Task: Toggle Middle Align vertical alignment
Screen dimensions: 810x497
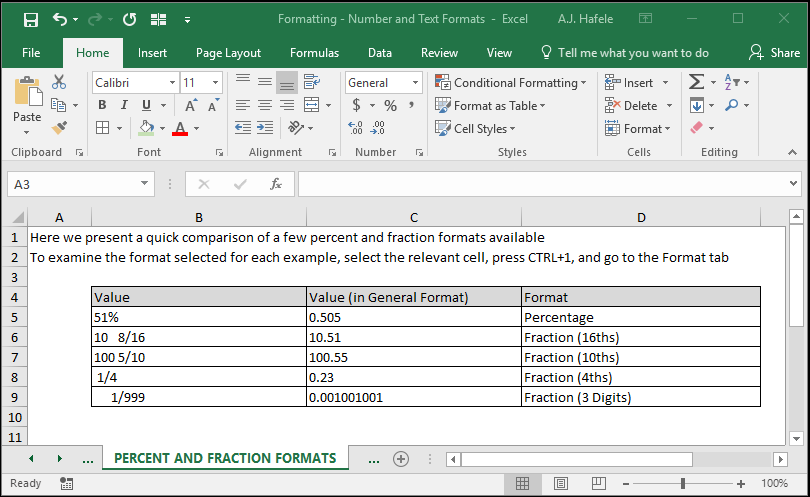Action: [265, 82]
